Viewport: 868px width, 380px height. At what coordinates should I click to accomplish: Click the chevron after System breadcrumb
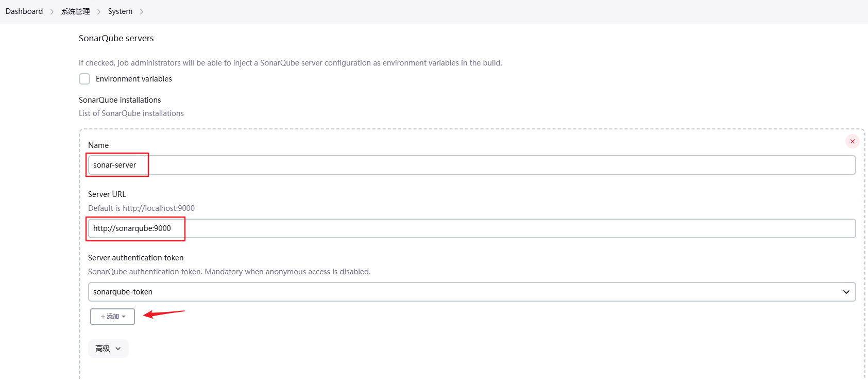tap(142, 12)
